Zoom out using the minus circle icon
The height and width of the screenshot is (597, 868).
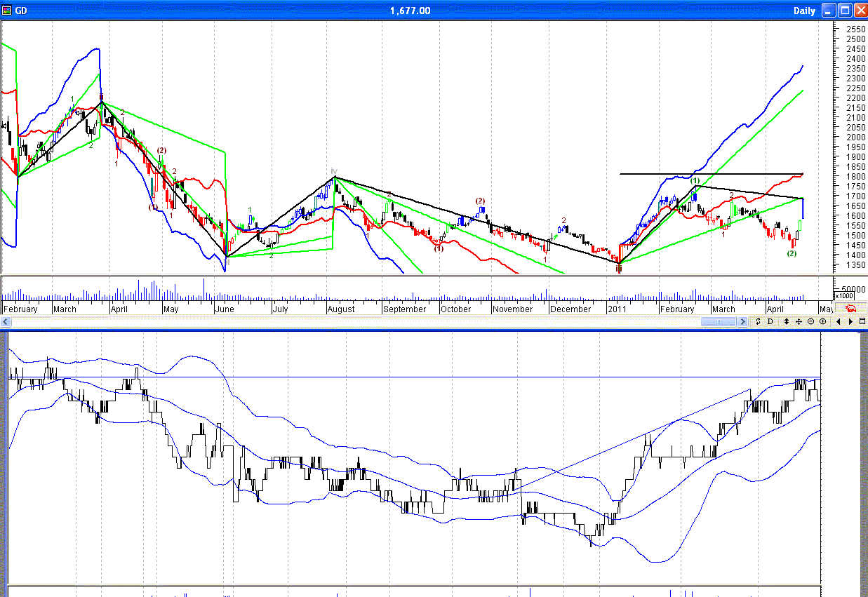pos(810,321)
